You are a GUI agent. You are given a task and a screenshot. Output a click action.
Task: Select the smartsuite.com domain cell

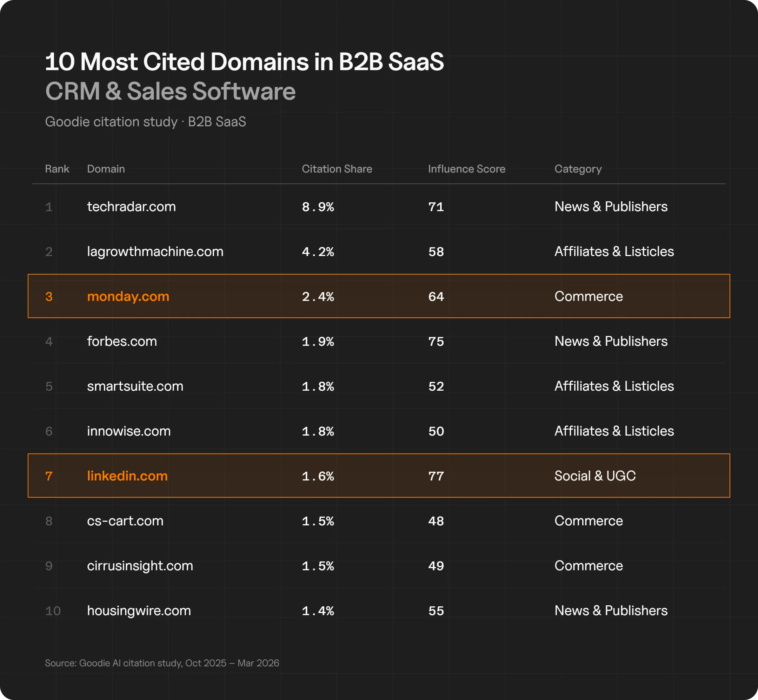pos(135,386)
